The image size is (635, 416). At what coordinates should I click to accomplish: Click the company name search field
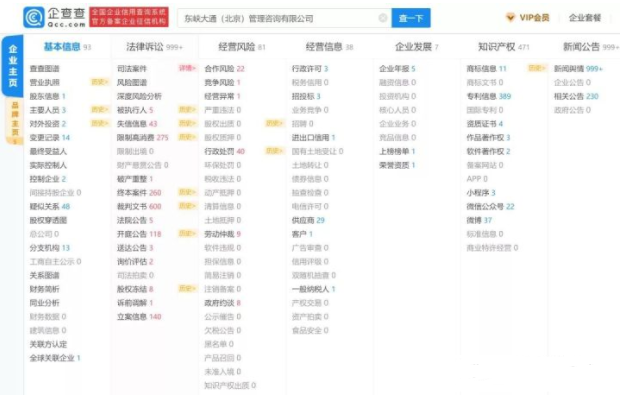pos(275,18)
